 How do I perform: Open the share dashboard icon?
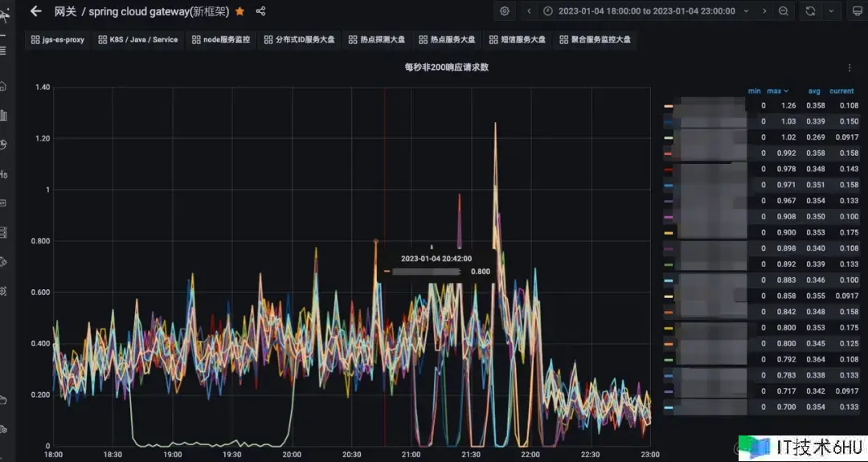tap(260, 11)
